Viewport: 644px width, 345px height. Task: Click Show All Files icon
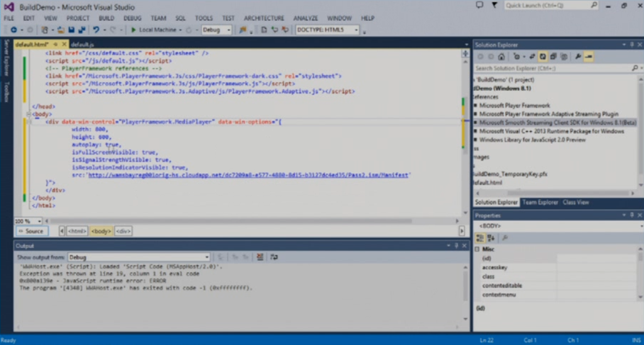point(564,57)
